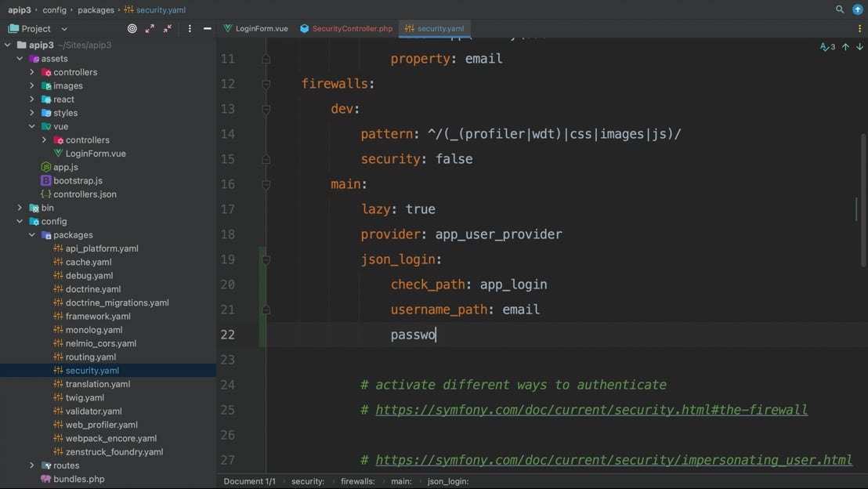The height and width of the screenshot is (489, 868).
Task: Go to next highlighted error arrow
Action: pos(859,47)
